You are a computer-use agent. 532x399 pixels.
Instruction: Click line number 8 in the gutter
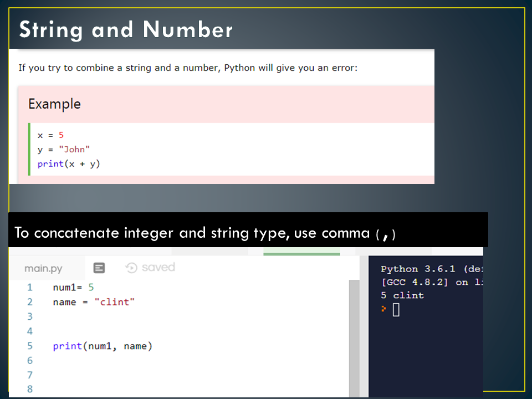(x=29, y=390)
